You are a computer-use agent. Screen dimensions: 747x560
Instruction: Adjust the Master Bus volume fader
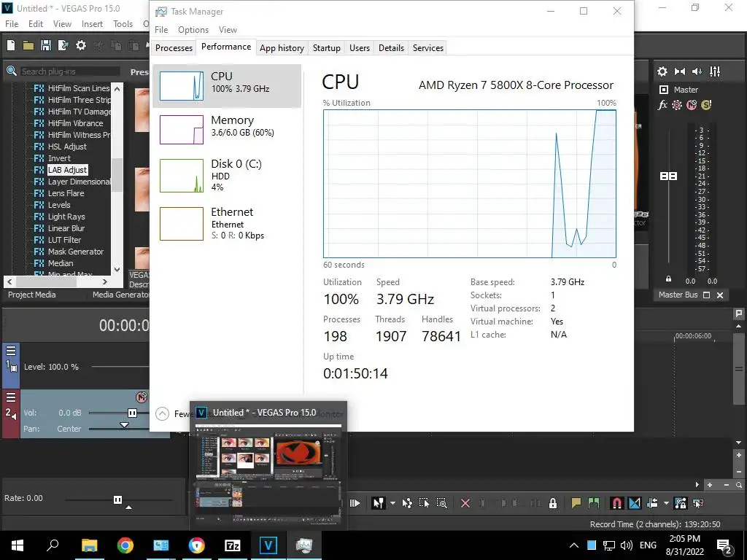668,176
